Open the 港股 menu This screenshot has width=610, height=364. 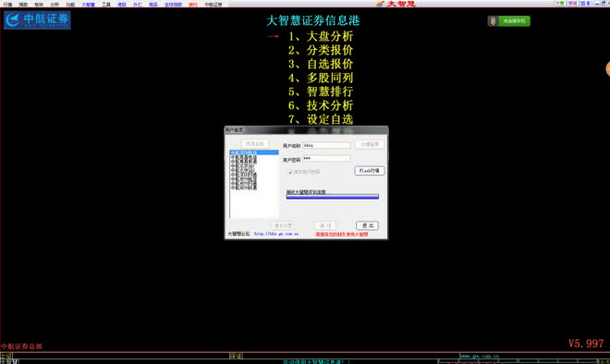click(122, 5)
